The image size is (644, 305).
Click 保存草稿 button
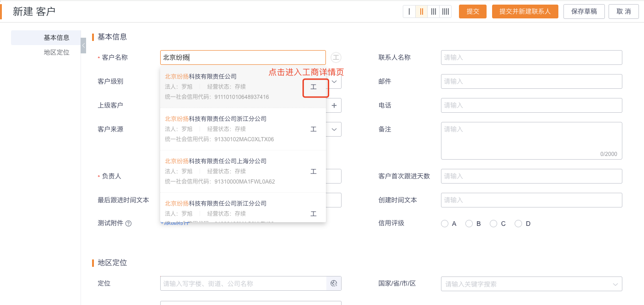(584, 12)
